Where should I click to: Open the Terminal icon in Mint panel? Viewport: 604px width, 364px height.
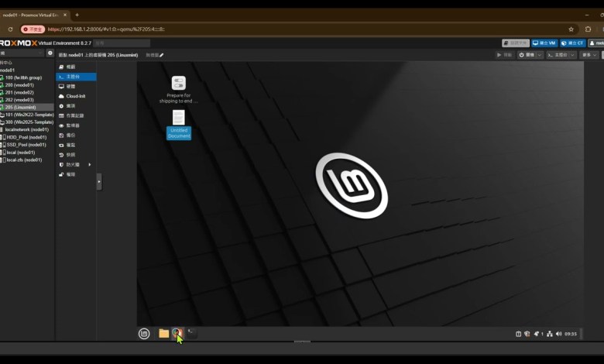(x=191, y=333)
